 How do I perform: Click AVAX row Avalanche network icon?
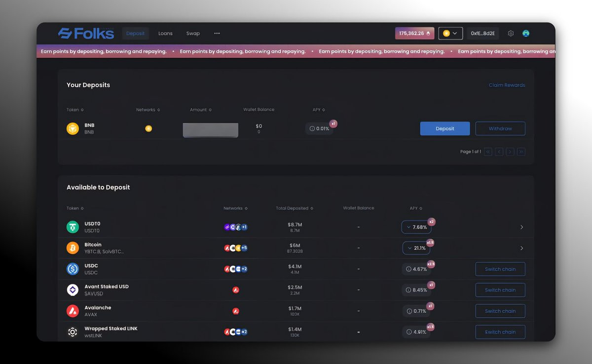236,311
